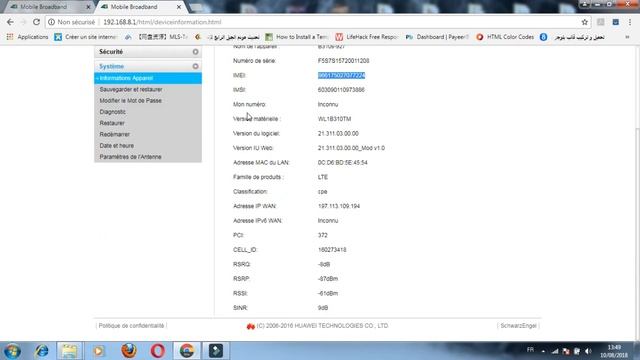Open File Explorer from taskbar
640x360 pixels.
pyautogui.click(x=69, y=351)
